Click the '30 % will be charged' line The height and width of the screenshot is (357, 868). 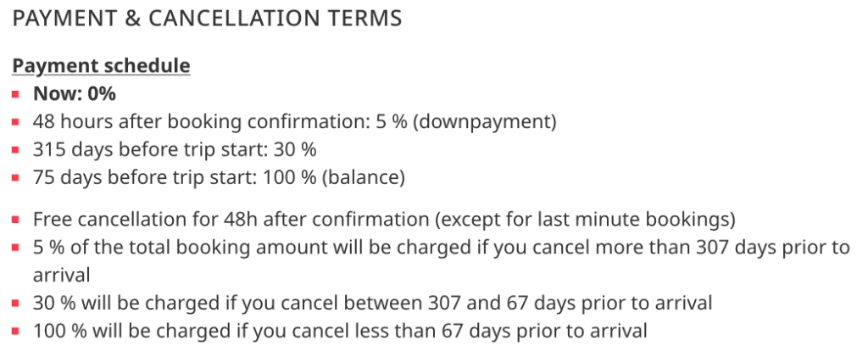(x=373, y=304)
